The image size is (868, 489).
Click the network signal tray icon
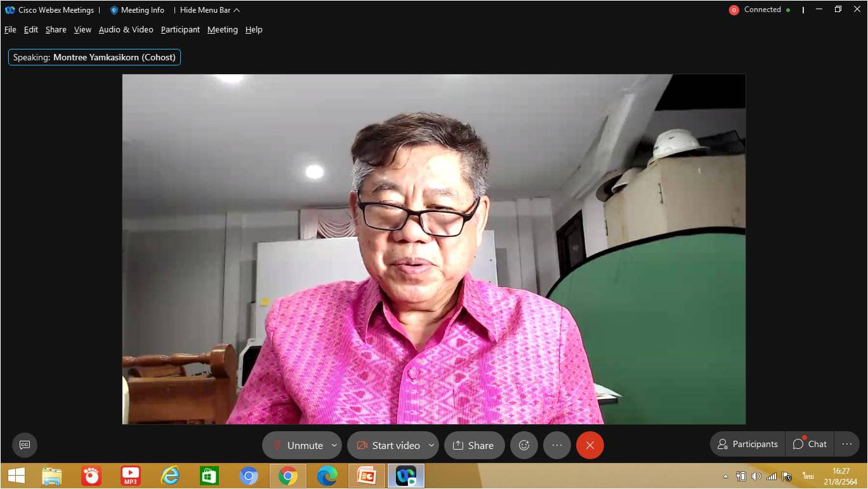point(772,476)
